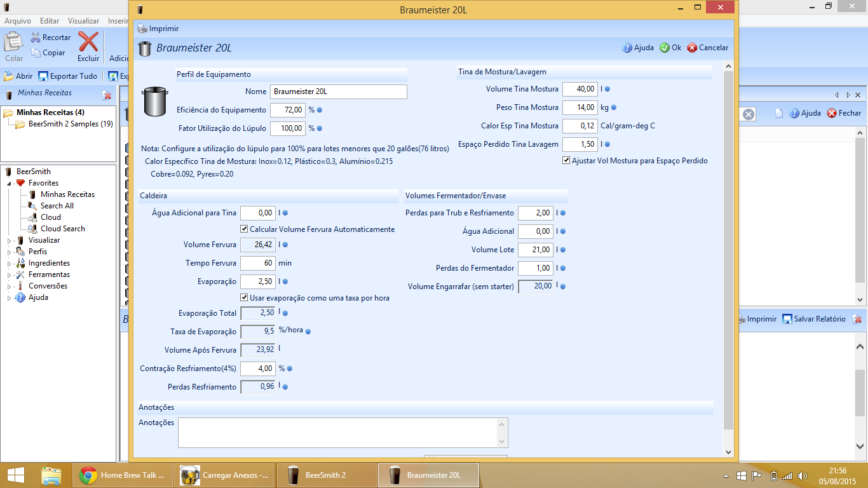Click Calor Esp Tina Mostura field

[580, 126]
